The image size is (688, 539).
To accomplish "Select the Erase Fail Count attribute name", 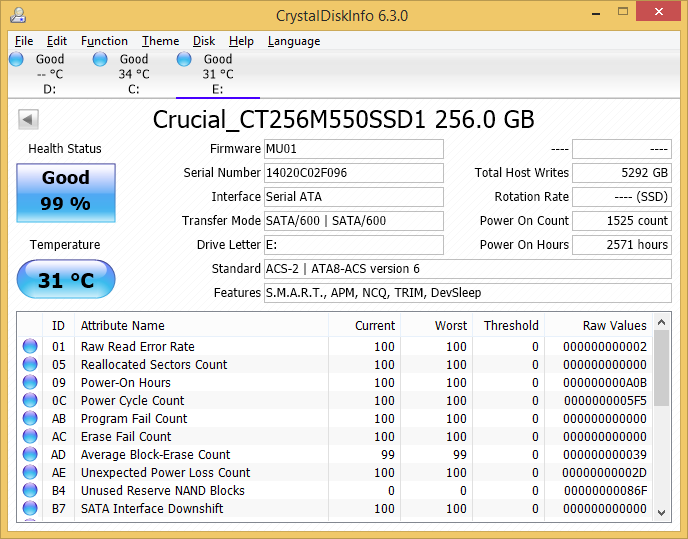I will [x=126, y=437].
